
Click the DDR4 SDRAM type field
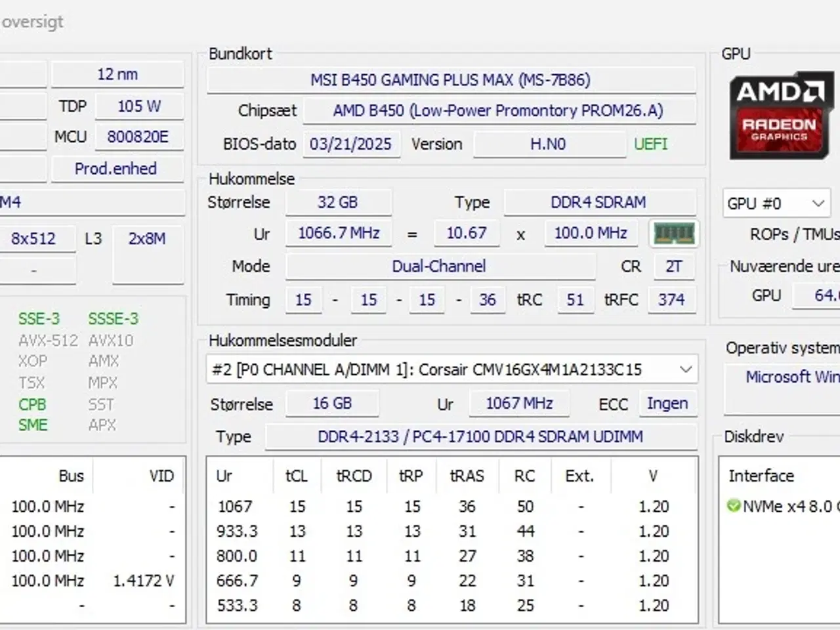pyautogui.click(x=599, y=202)
